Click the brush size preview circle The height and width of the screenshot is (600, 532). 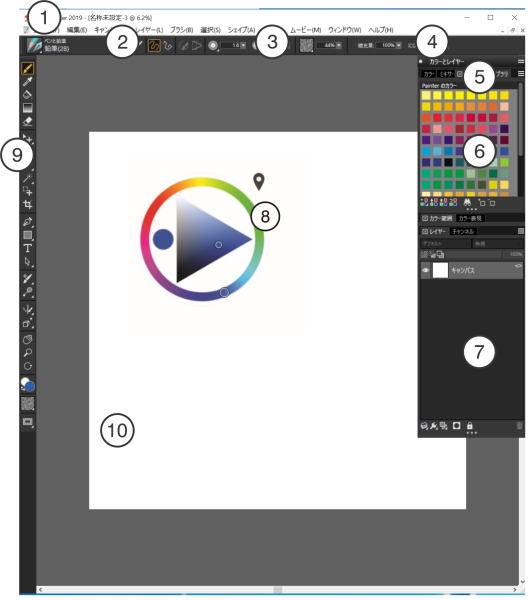click(213, 46)
